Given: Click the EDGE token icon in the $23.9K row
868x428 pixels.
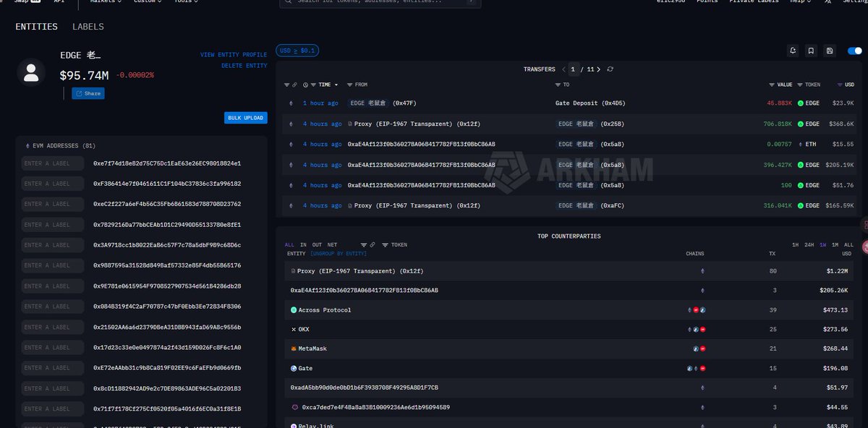Looking at the screenshot, I should 801,103.
